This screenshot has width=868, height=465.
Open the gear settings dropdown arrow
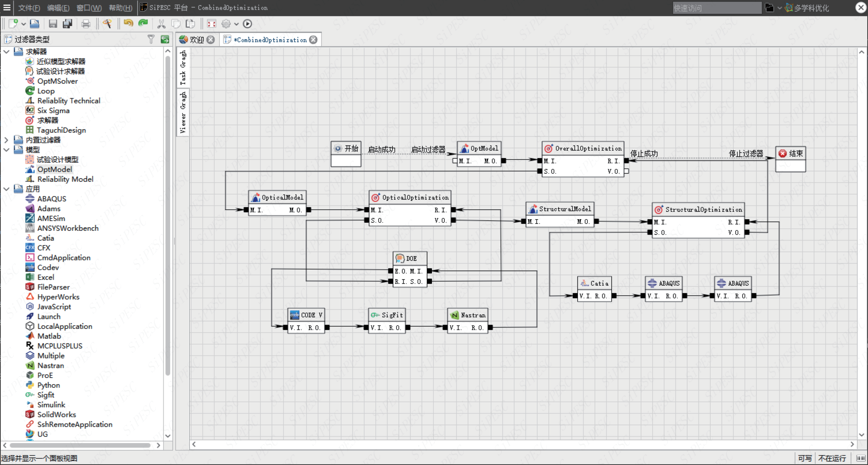click(236, 24)
